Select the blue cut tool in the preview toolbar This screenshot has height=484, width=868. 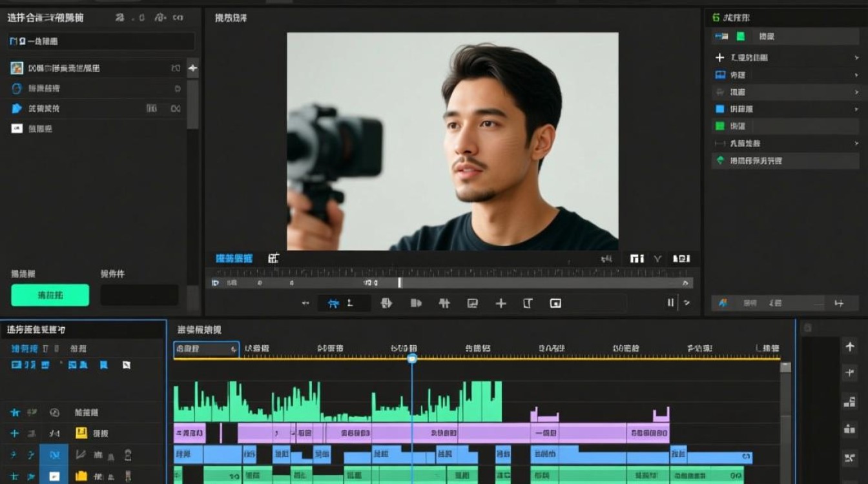[x=333, y=303]
